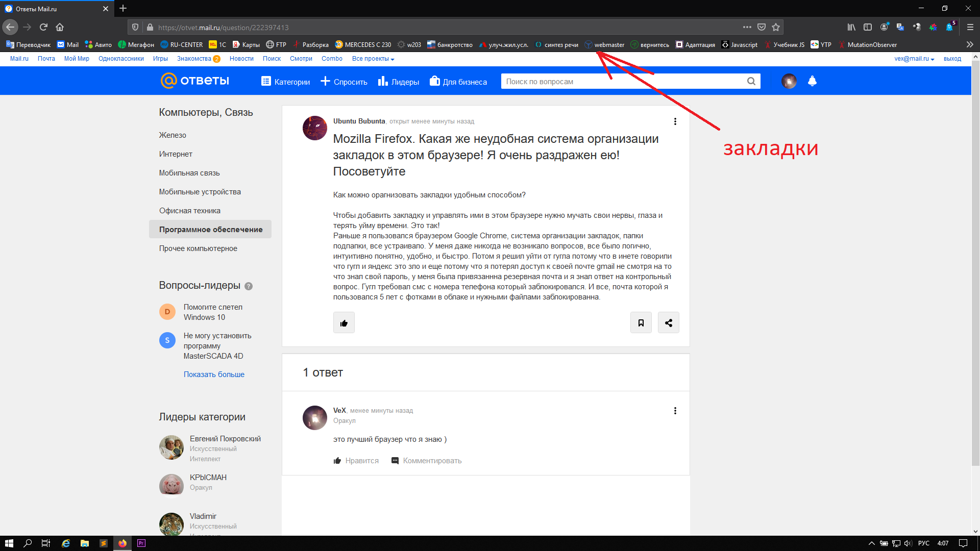
Task: Open the vex@mail.ru account dropdown
Action: pos(914,59)
